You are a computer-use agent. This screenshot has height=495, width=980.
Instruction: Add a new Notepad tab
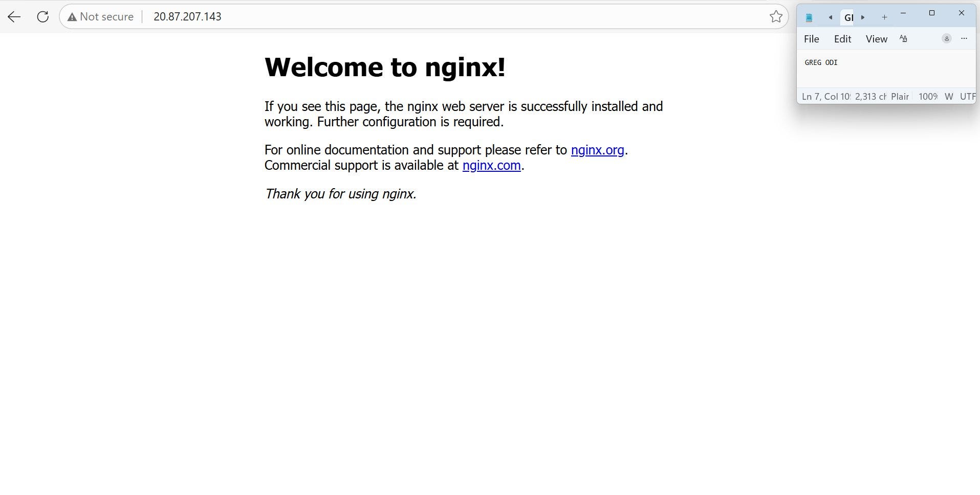coord(884,17)
